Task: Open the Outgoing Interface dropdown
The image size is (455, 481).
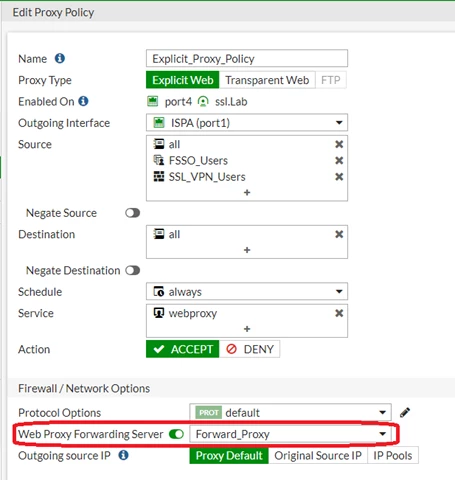Action: point(247,123)
